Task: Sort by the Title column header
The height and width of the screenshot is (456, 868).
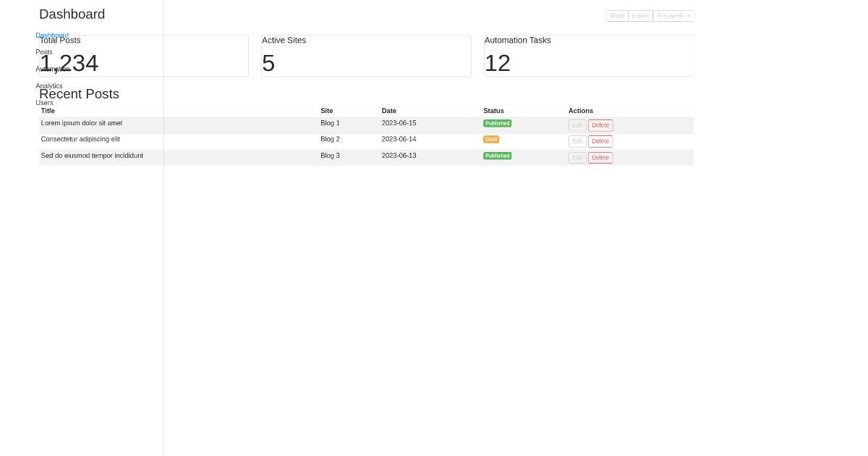Action: point(48,111)
